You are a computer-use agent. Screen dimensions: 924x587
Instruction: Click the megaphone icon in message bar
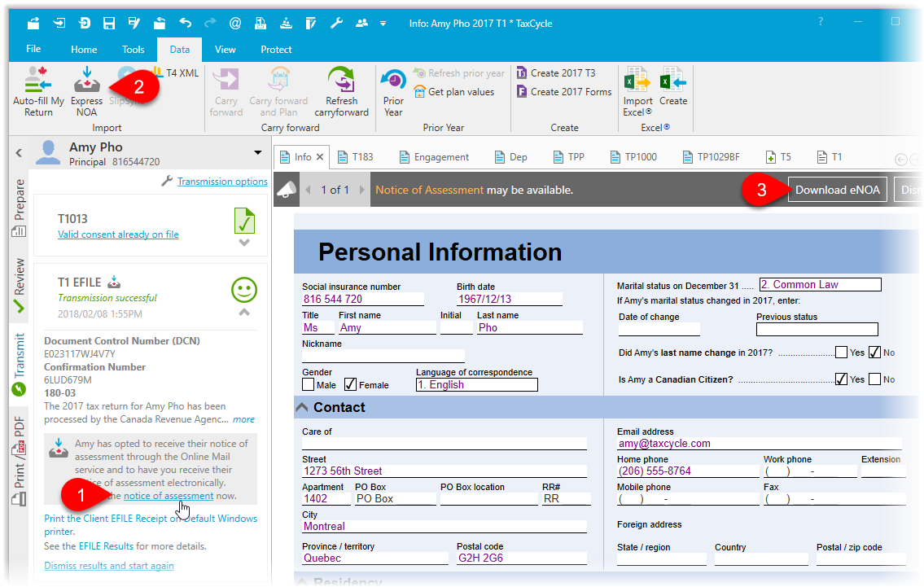tap(287, 190)
